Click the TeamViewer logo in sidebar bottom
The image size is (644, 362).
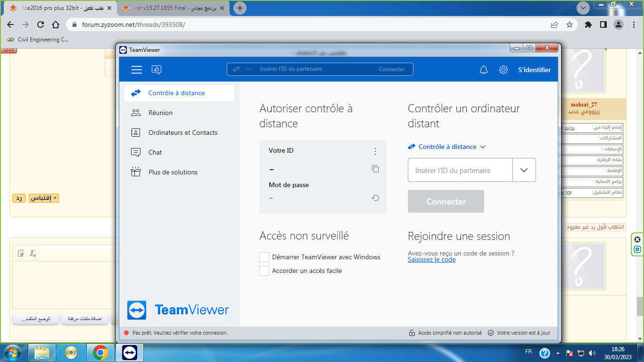pos(178,310)
